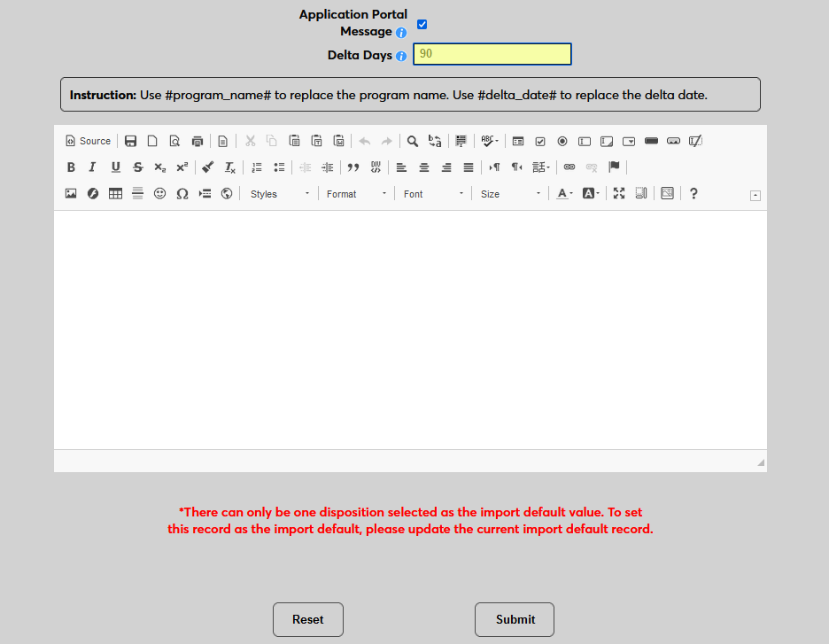This screenshot has height=644, width=829.
Task: Click the Remove Format icon
Action: click(x=230, y=167)
